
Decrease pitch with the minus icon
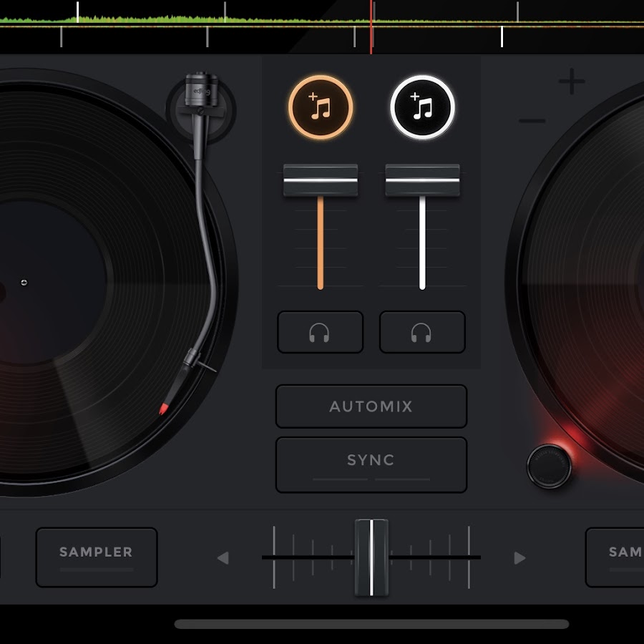(x=532, y=121)
